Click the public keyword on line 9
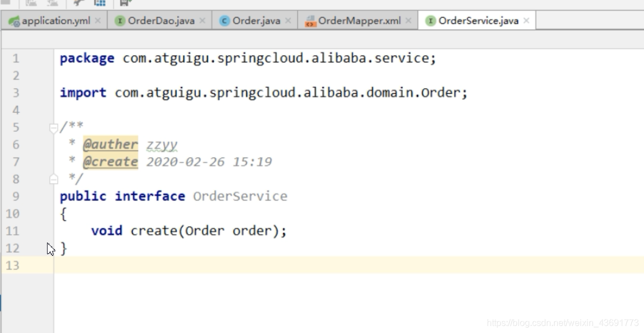This screenshot has height=333, width=644. point(83,196)
